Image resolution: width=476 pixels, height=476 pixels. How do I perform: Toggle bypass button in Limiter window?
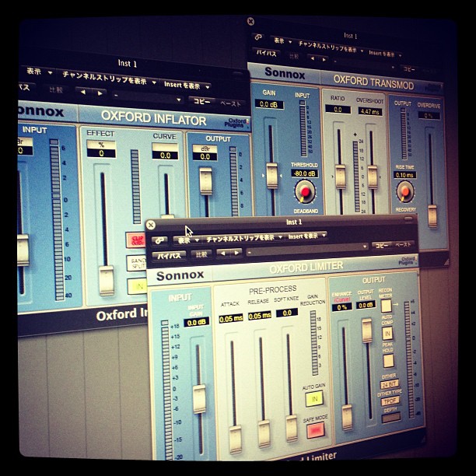pyautogui.click(x=169, y=256)
